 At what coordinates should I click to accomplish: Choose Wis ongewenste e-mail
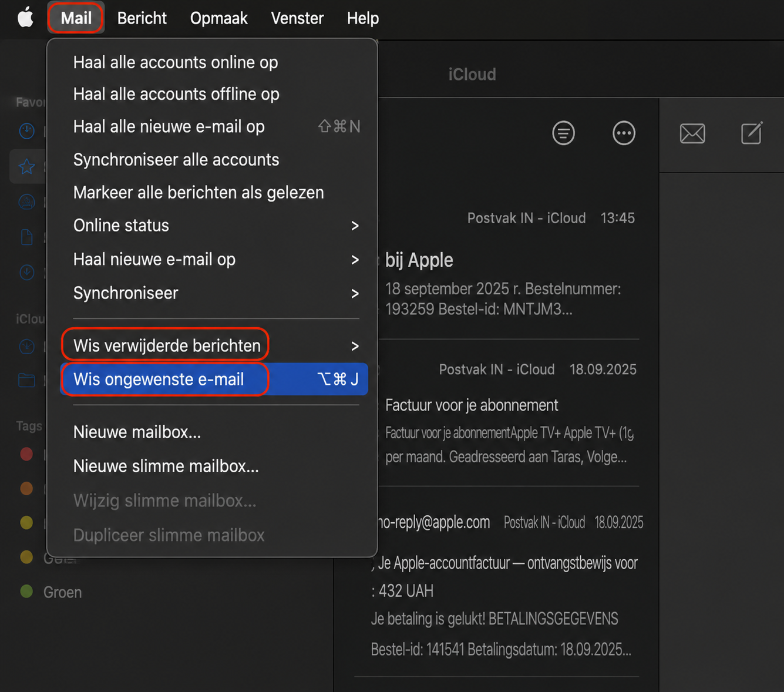click(x=214, y=379)
